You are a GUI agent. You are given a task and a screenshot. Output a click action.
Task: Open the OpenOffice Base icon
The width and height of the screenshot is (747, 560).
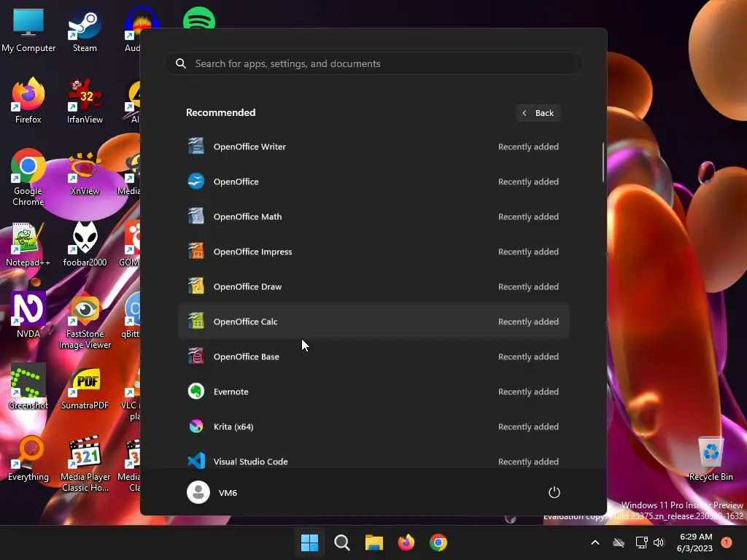pyautogui.click(x=196, y=356)
